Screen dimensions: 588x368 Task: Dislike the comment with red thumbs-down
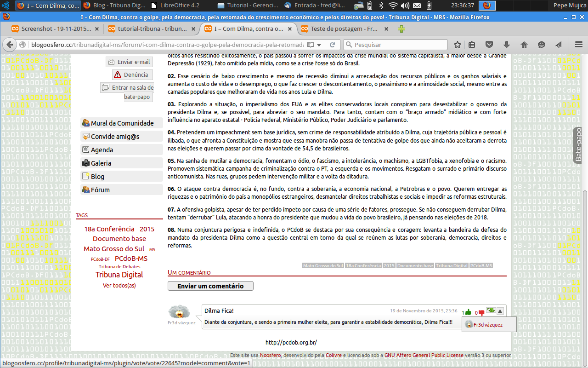pyautogui.click(x=481, y=312)
